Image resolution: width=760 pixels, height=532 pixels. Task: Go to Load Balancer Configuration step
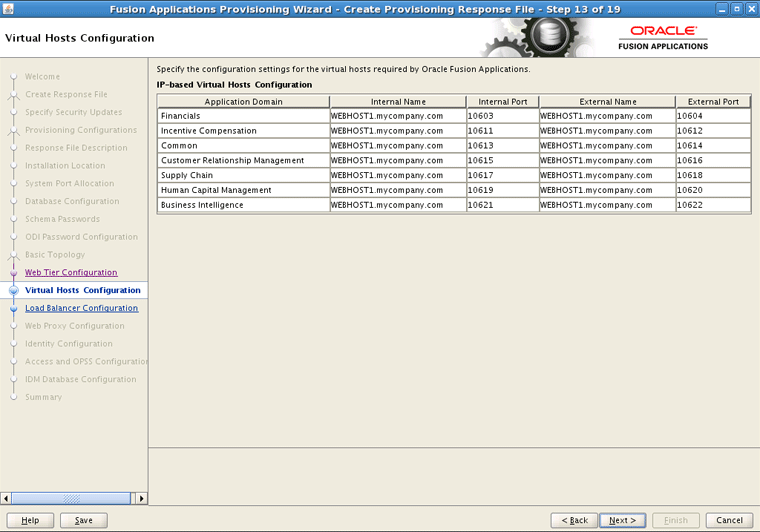click(x=81, y=308)
